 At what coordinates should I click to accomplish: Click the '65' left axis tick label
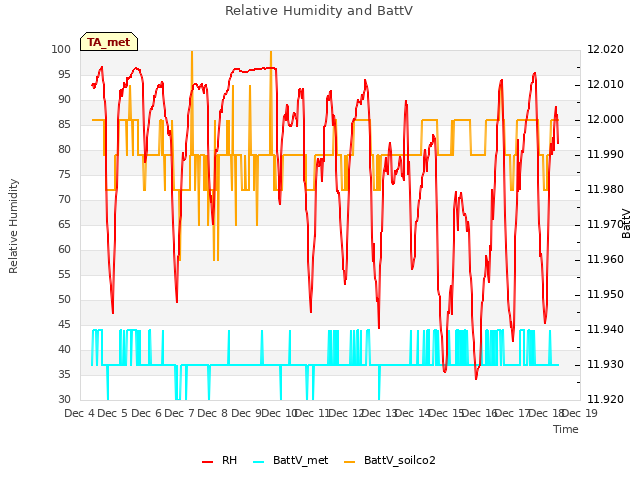click(x=64, y=224)
